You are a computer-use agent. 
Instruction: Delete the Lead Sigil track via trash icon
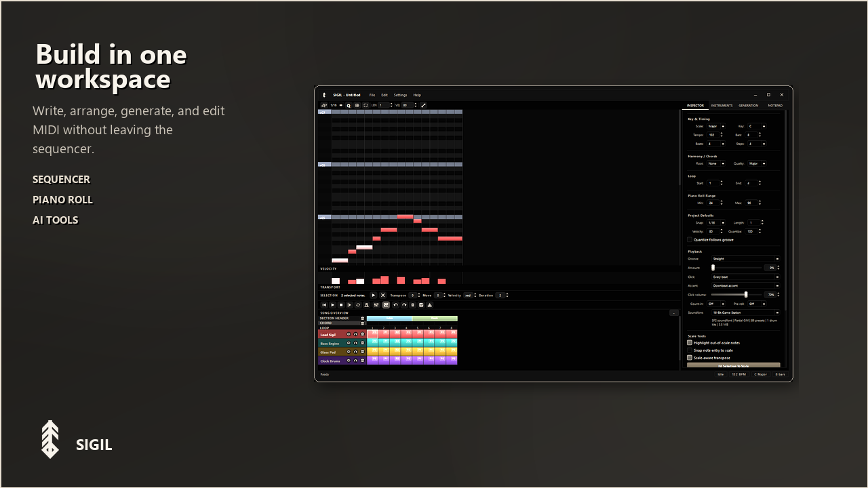pyautogui.click(x=362, y=334)
